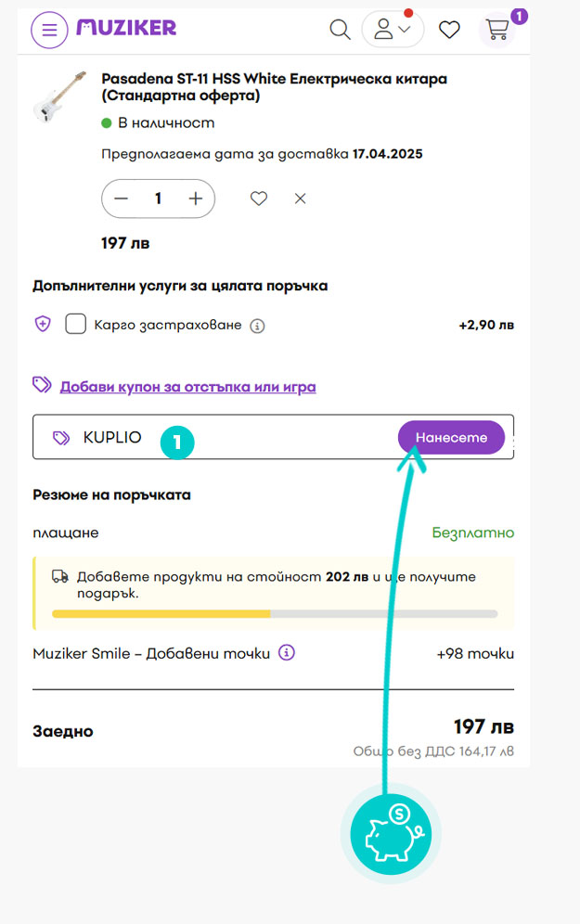This screenshot has height=924, width=580.
Task: Click the guitar product thumbnail
Action: [59, 96]
